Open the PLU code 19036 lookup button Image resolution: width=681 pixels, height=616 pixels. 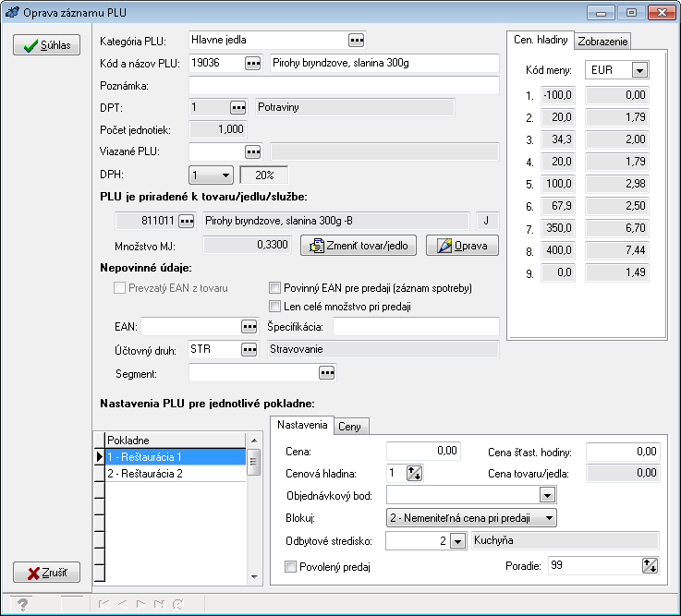click(x=253, y=64)
